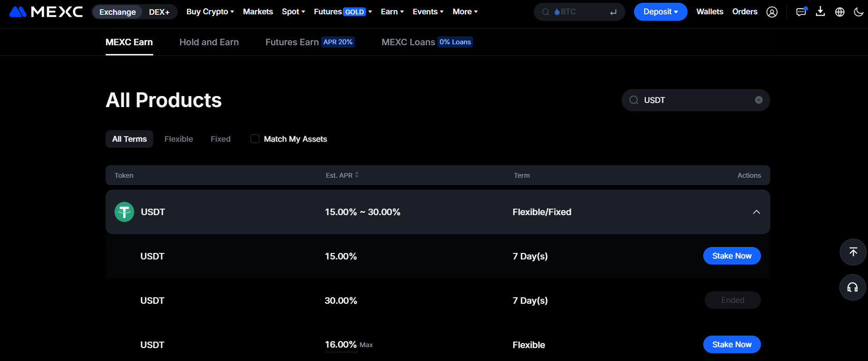This screenshot has height=361, width=868.
Task: Click the MEXC logo
Action: coord(46,12)
